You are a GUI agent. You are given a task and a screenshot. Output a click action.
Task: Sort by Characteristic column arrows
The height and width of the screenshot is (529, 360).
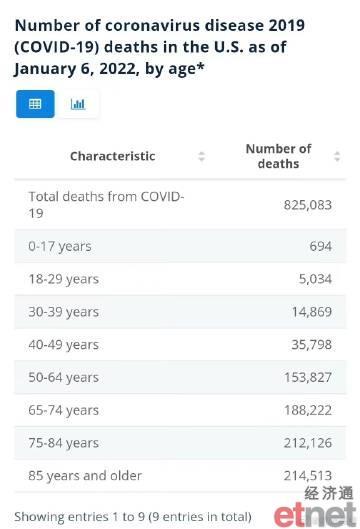(x=201, y=157)
